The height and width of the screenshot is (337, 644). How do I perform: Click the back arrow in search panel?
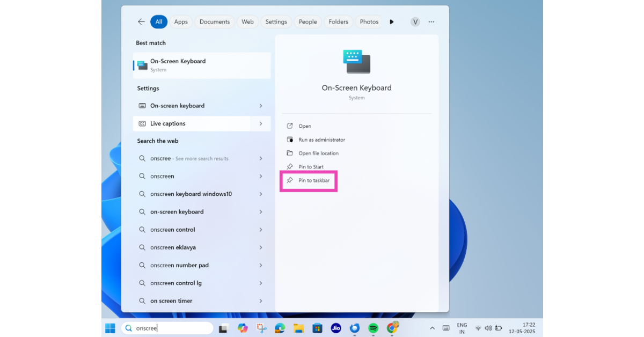pyautogui.click(x=141, y=22)
